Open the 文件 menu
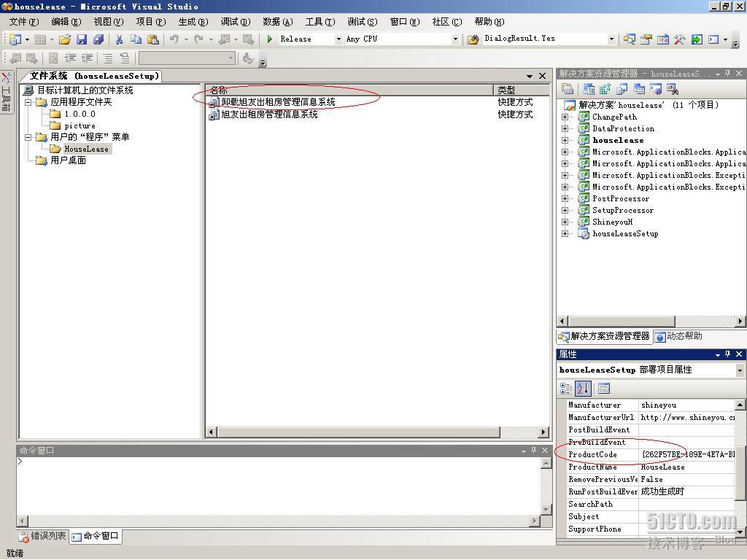Image resolution: width=747 pixels, height=560 pixels. [24, 22]
